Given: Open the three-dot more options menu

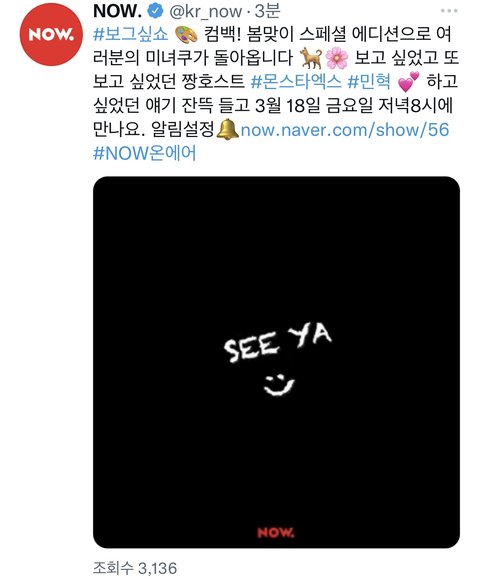Looking at the screenshot, I should click(449, 11).
